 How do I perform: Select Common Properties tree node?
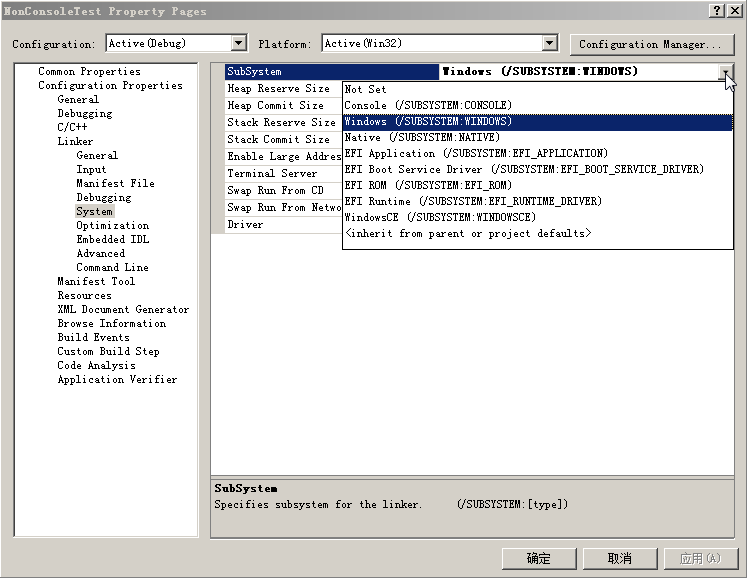point(90,71)
